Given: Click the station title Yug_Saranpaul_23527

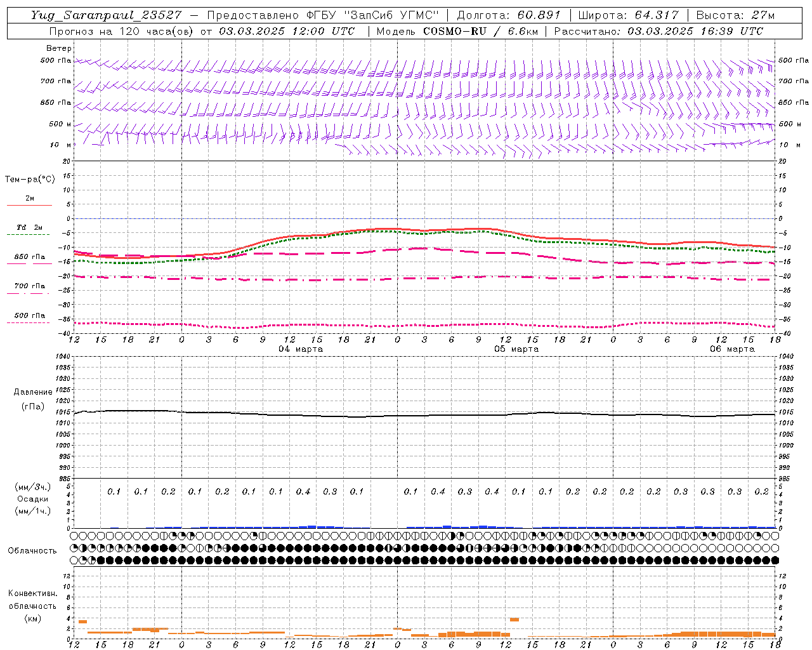Looking at the screenshot, I should [x=106, y=15].
